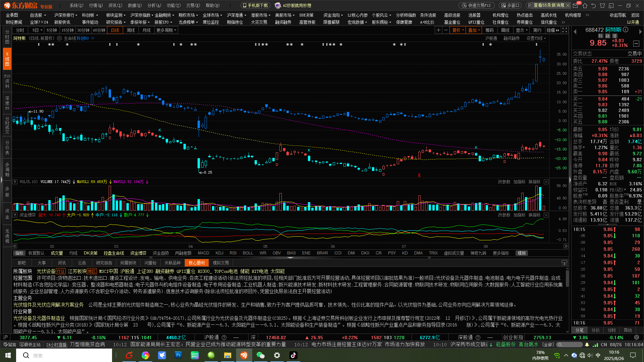Open status bar settings gear icon
This screenshot has height=362, width=644.
(x=637, y=338)
